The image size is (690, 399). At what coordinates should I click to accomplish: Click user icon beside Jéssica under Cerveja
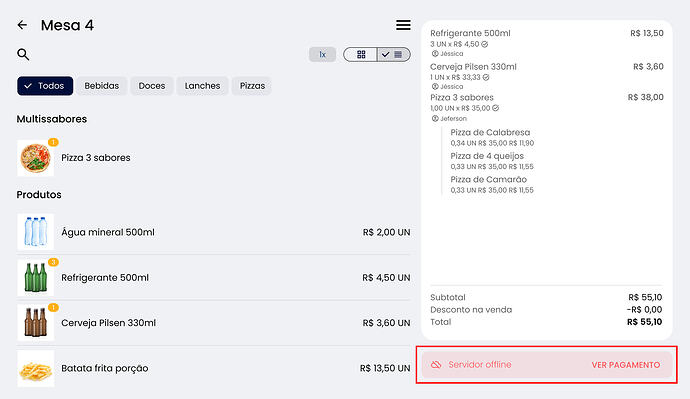click(435, 87)
